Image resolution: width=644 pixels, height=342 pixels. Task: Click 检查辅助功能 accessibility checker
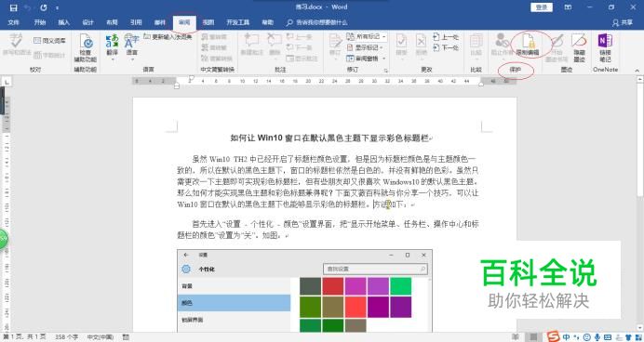(86, 47)
